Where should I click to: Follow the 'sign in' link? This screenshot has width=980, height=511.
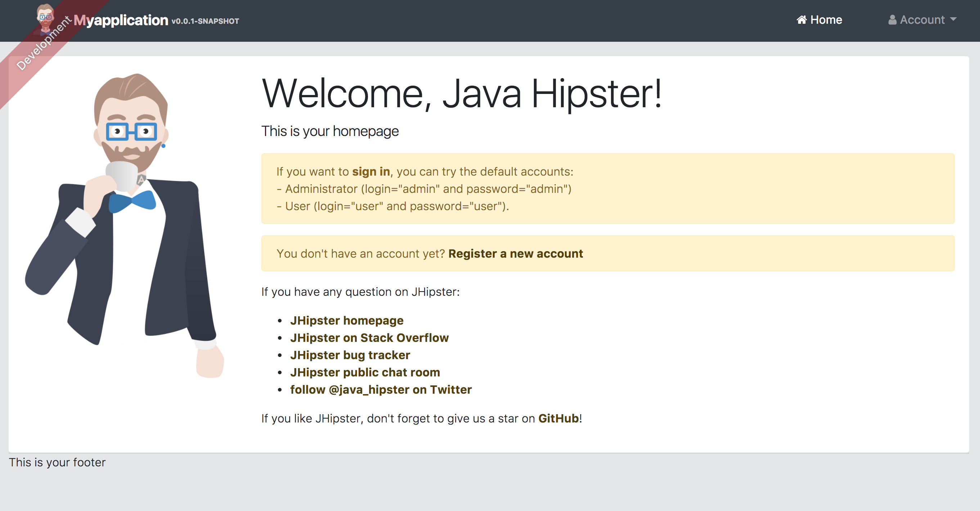pos(370,172)
